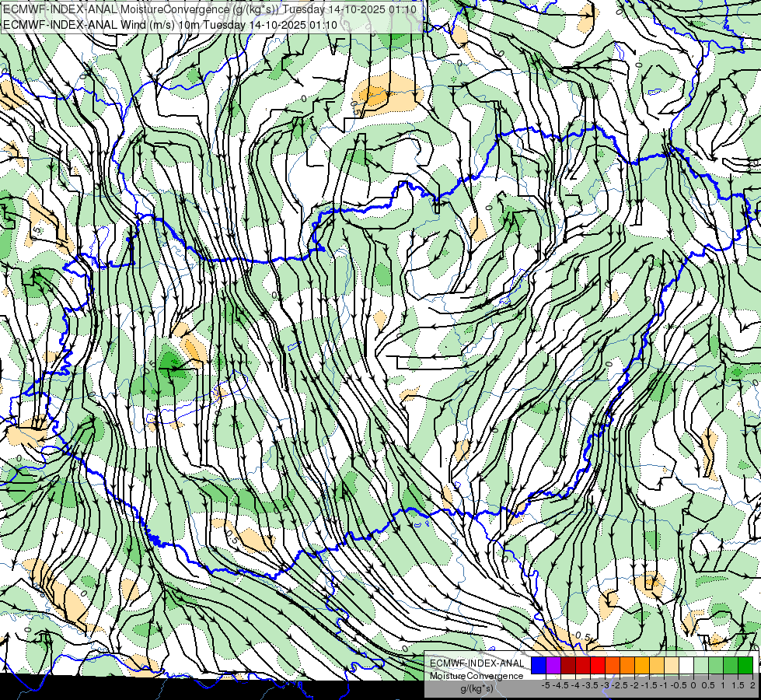
Task: Click the g/(kg*s) unit label in legend
Action: tap(476, 688)
